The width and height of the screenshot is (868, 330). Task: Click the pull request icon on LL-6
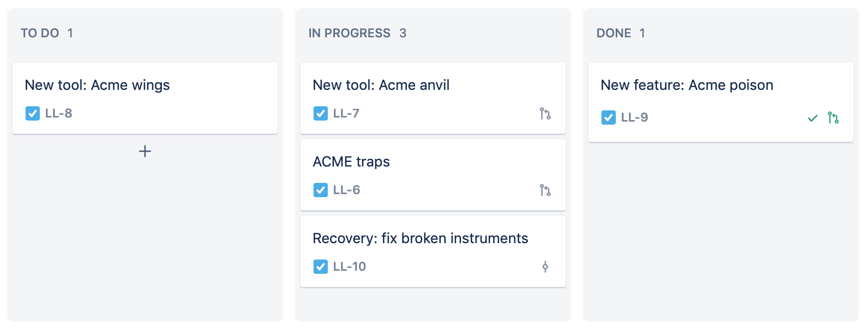545,190
